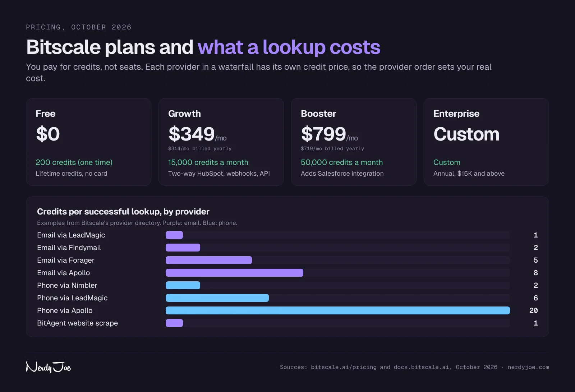
Task: Click the Email via LeadMagic purple bar
Action: (x=174, y=235)
